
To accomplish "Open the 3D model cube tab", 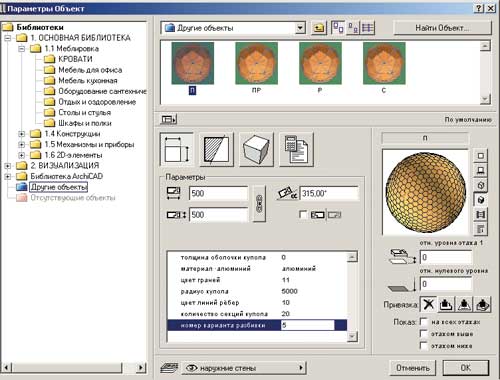I will (256, 149).
